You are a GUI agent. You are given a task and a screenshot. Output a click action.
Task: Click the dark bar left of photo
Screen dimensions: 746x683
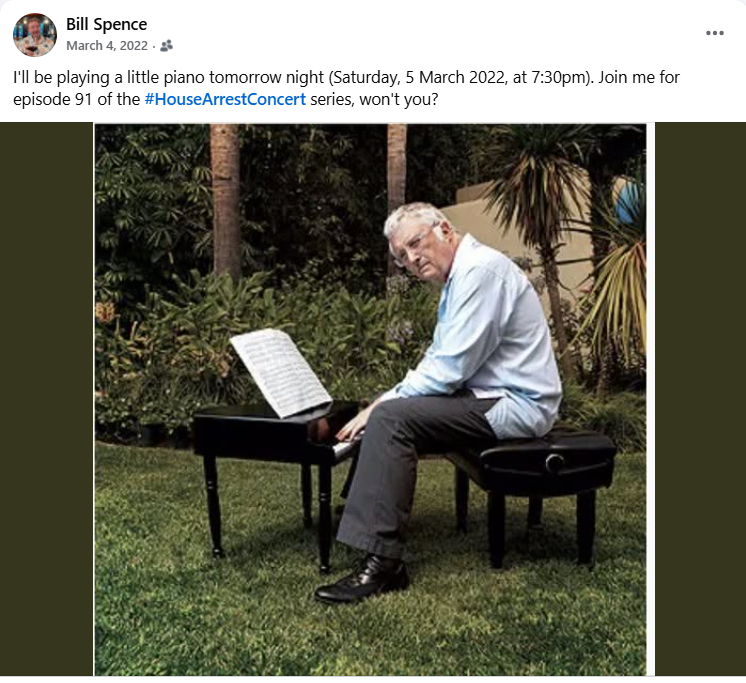47,399
